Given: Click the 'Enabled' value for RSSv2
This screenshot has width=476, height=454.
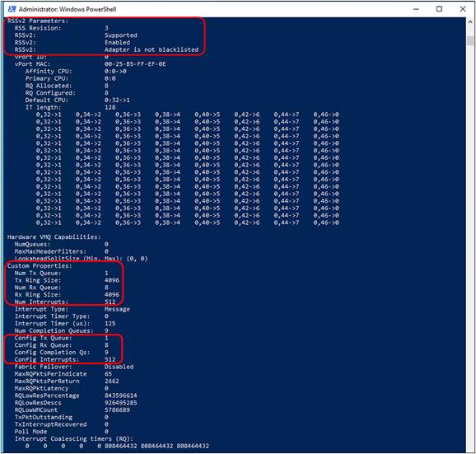Looking at the screenshot, I should click(117, 43).
